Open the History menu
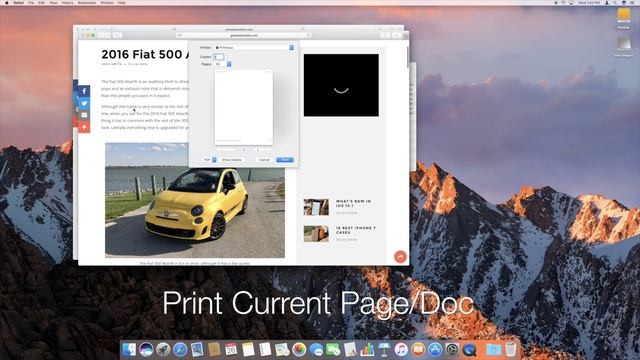The width and height of the screenshot is (640, 360). pyautogui.click(x=67, y=2)
